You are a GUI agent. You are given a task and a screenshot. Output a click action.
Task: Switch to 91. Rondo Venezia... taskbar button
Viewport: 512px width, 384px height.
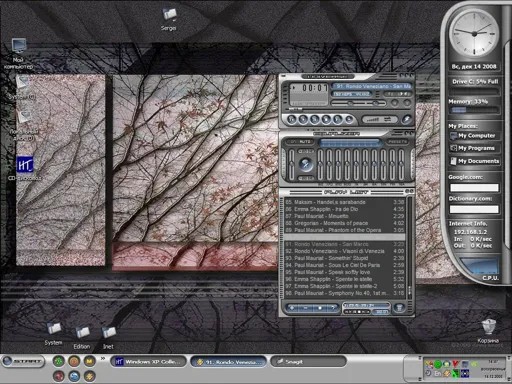(x=228, y=362)
